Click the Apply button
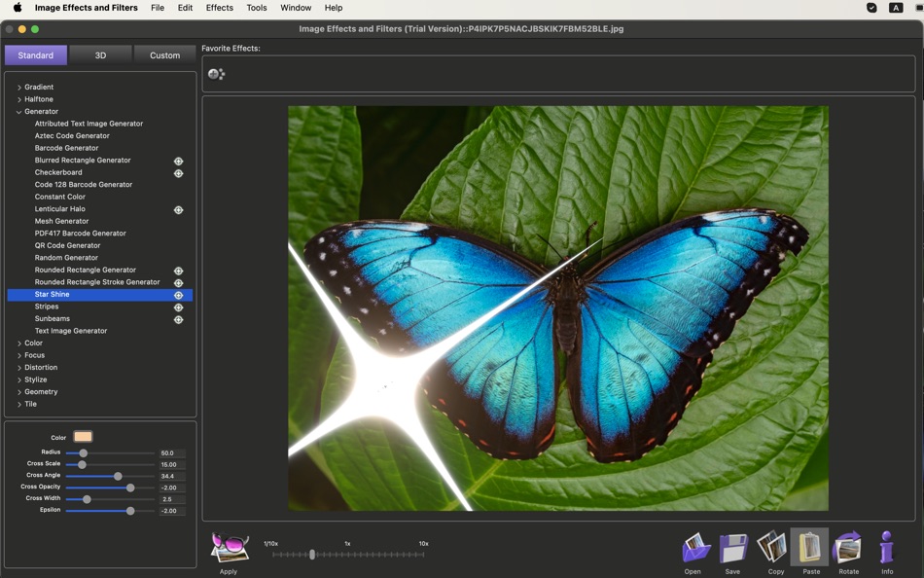This screenshot has height=578, width=924. [x=228, y=550]
